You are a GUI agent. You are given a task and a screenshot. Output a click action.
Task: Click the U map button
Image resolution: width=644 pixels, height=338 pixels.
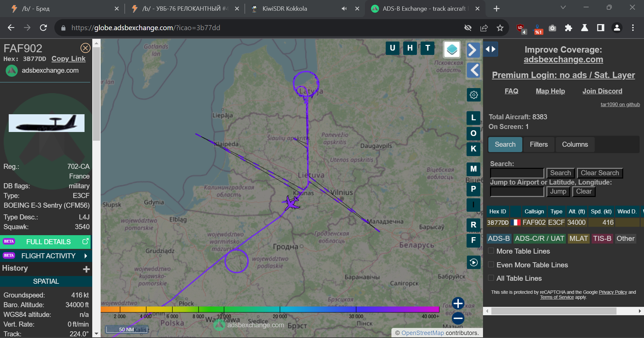click(x=392, y=48)
